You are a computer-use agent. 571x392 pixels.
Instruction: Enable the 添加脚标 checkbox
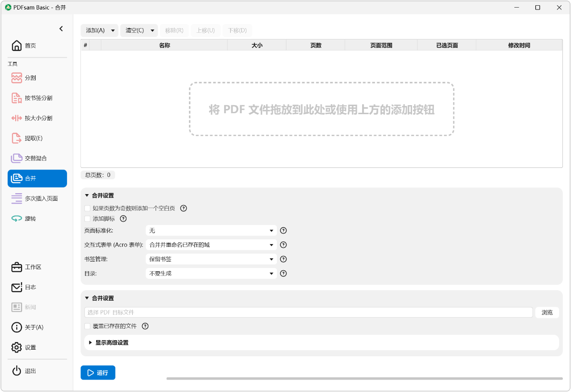[87, 219]
